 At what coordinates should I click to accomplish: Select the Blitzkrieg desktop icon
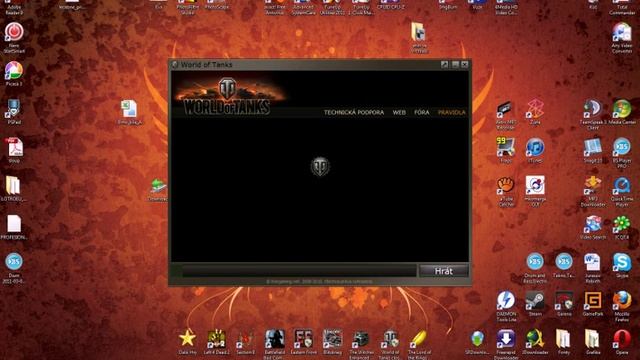(x=332, y=339)
